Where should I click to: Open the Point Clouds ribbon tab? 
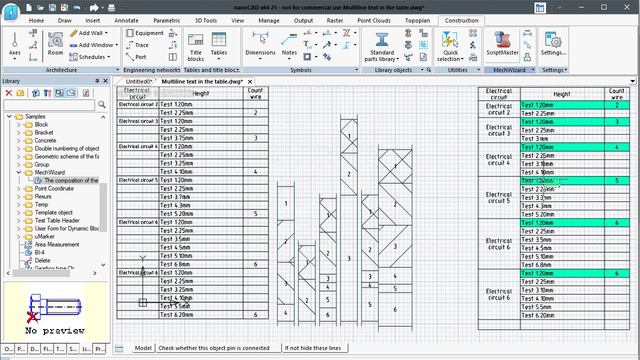pos(374,20)
